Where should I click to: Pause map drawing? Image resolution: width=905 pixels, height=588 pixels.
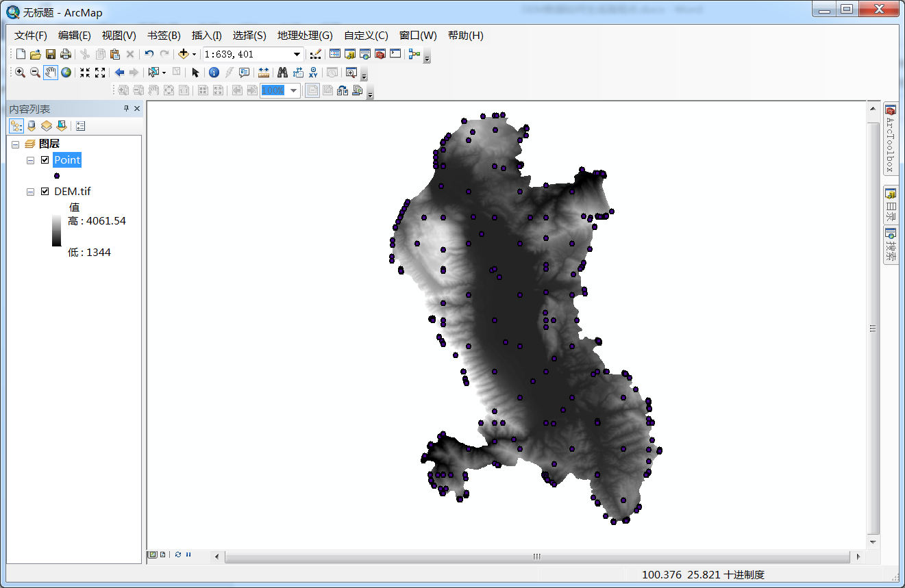(188, 554)
